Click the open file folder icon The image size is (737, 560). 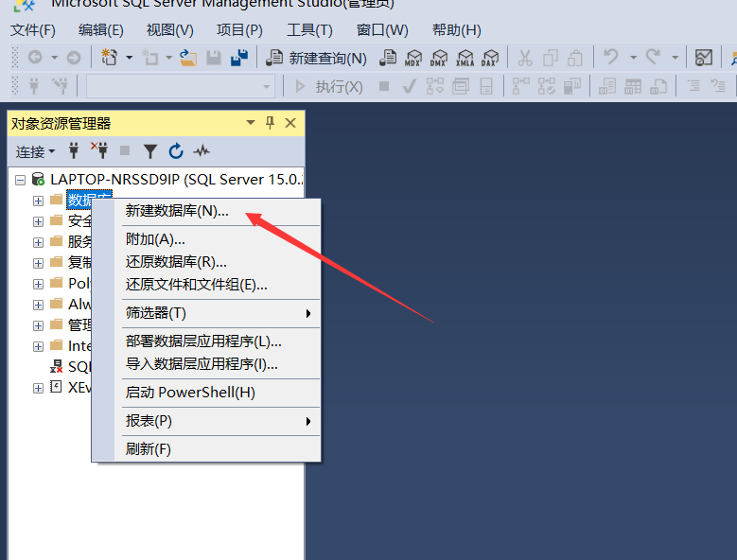(188, 58)
